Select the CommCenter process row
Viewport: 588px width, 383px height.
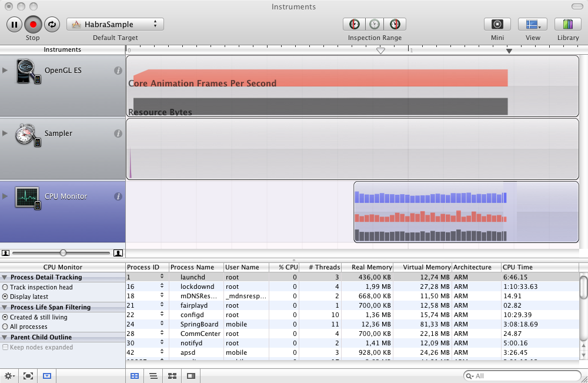tap(352, 334)
